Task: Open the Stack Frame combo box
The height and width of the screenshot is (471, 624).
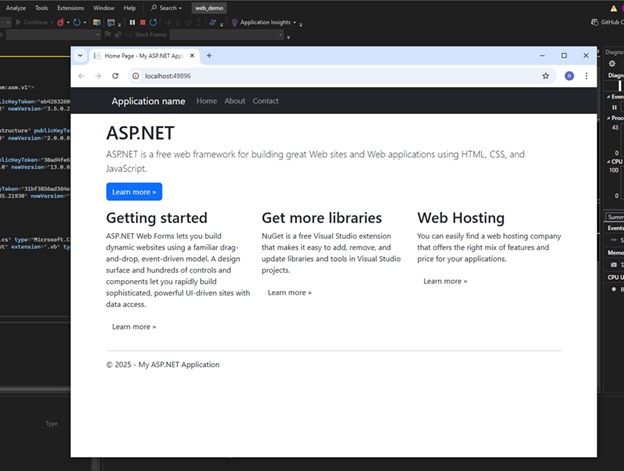Action: 227,35
